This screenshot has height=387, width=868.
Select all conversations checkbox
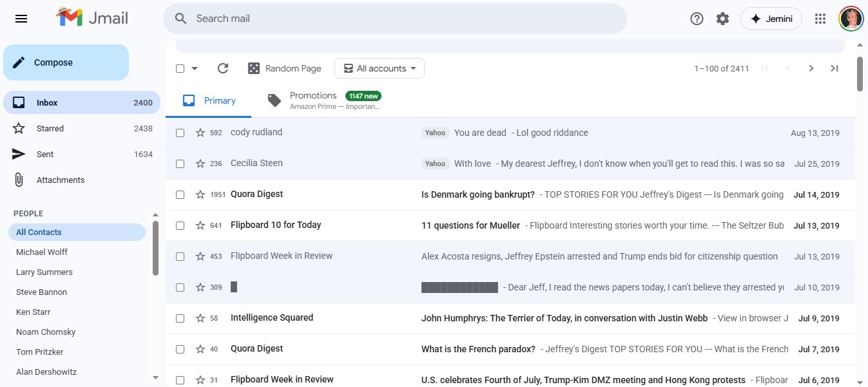(x=180, y=68)
